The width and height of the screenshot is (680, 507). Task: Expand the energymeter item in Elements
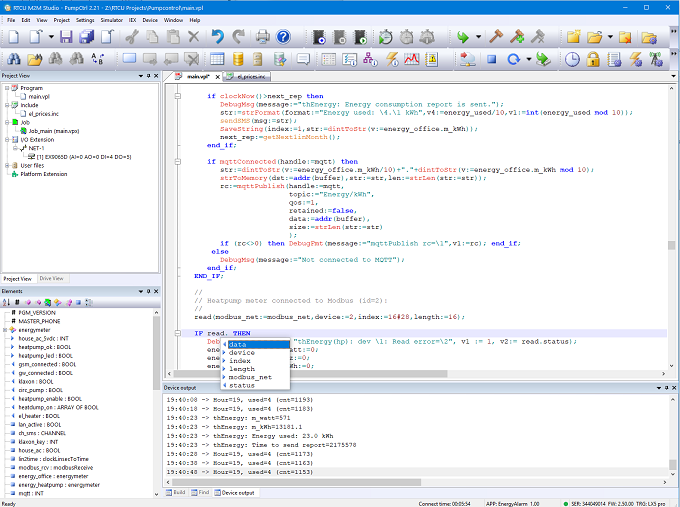pos(5,329)
